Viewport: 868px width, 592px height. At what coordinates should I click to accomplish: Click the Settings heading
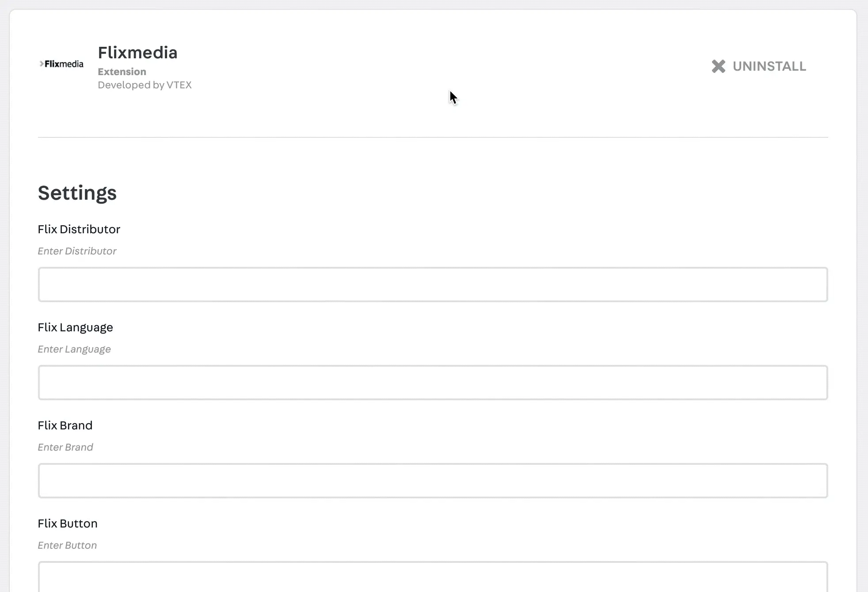[77, 193]
